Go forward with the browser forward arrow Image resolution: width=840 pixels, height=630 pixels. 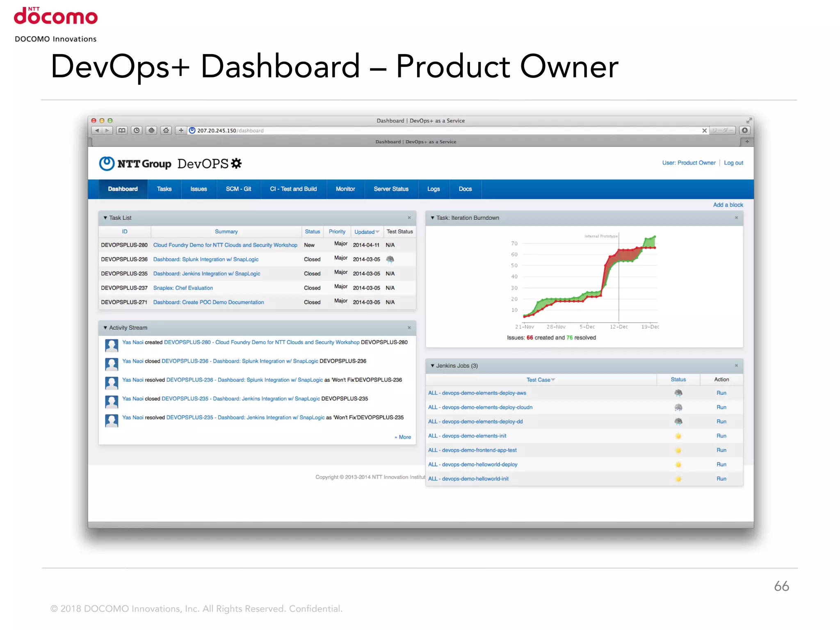click(107, 130)
